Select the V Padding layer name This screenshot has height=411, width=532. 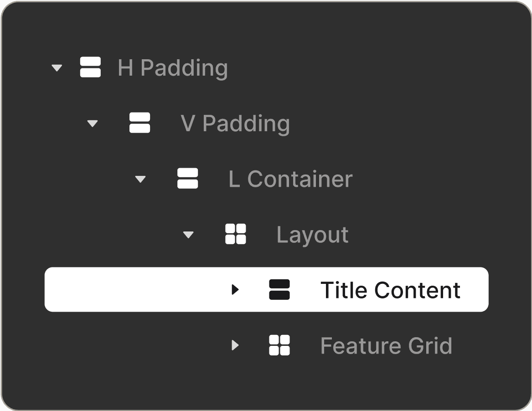pos(235,123)
